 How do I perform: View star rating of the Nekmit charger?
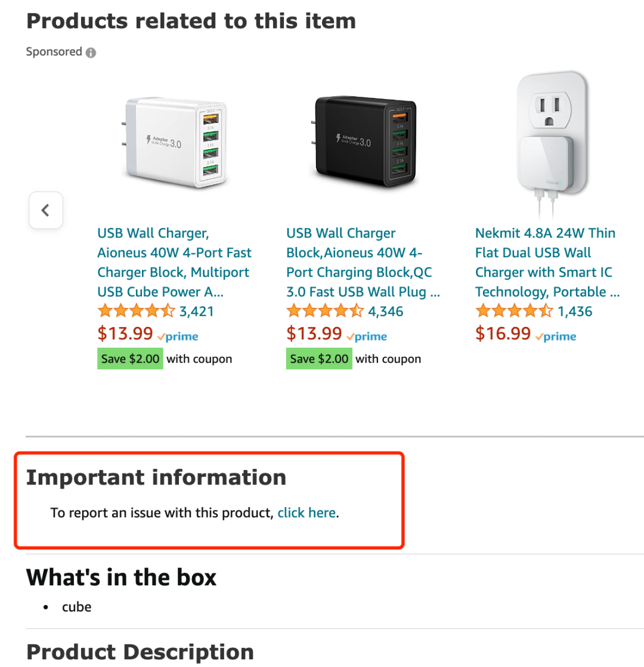point(513,311)
